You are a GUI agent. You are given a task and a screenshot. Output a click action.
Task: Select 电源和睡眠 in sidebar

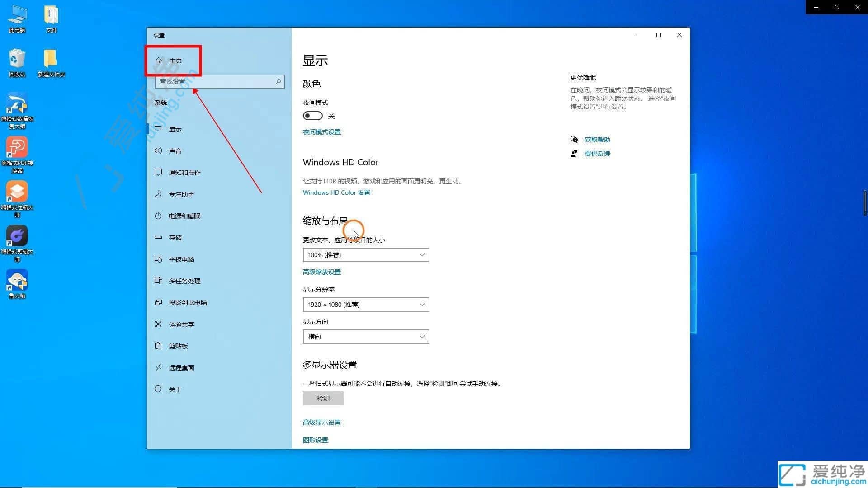(x=184, y=216)
